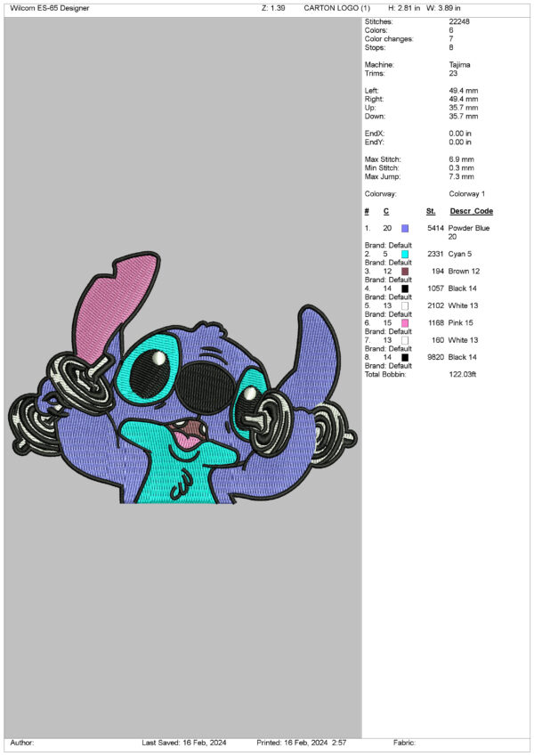Click the Total Bobbin value '122.03ft'
Image resolution: width=534 pixels, height=756 pixels.
click(x=463, y=374)
